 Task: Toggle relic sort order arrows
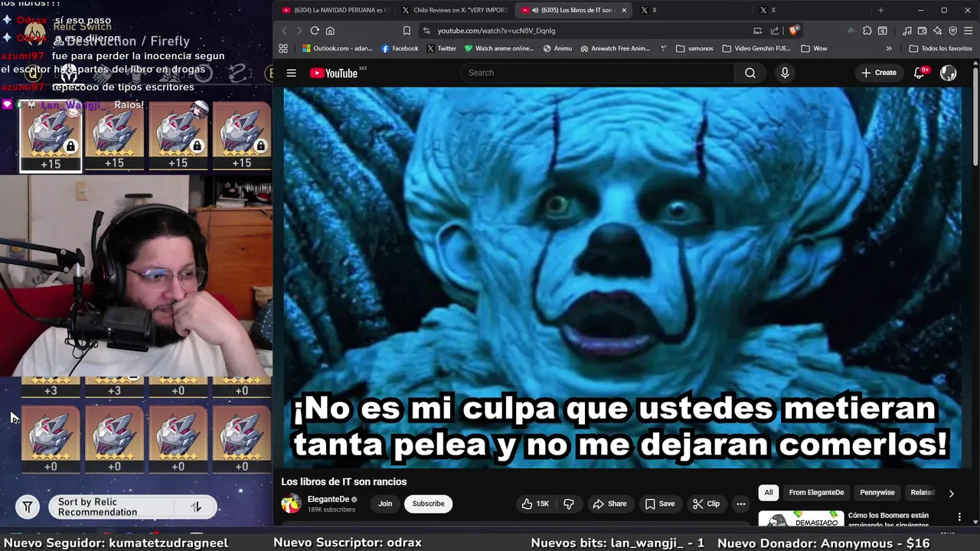coord(197,507)
